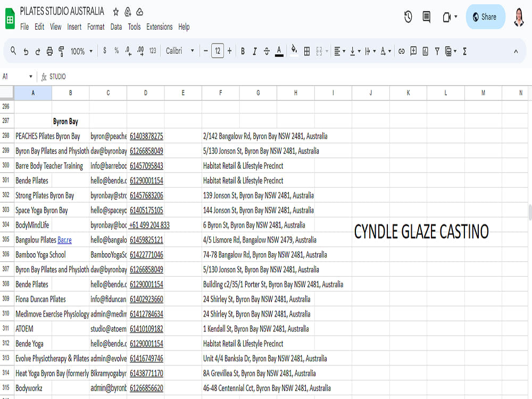Click the merge cells icon
Screen dimensions: 532x399
pos(319,51)
